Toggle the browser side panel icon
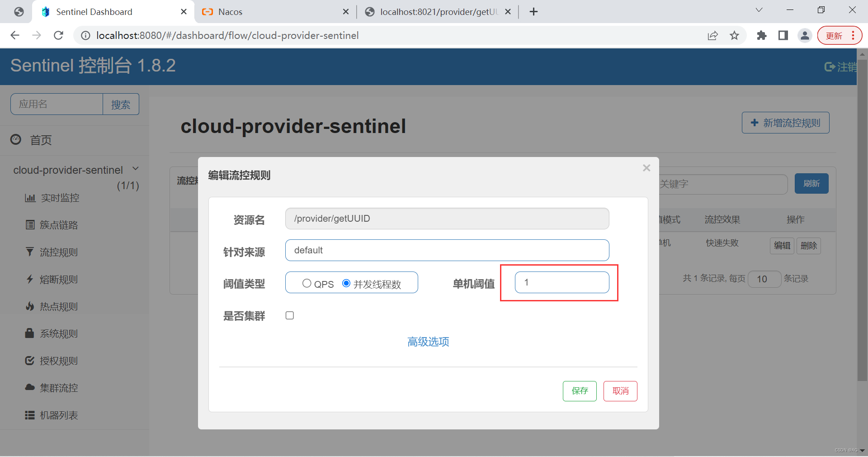 click(783, 35)
